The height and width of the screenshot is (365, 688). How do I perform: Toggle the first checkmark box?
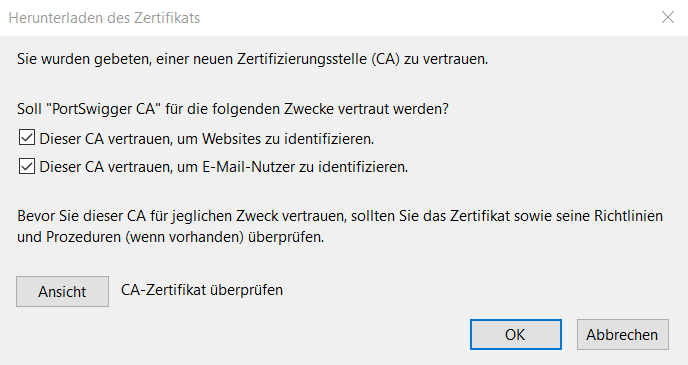coord(27,138)
